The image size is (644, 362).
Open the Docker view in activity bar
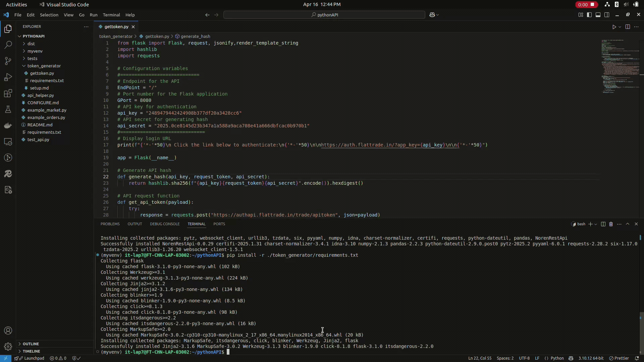[x=8, y=126]
